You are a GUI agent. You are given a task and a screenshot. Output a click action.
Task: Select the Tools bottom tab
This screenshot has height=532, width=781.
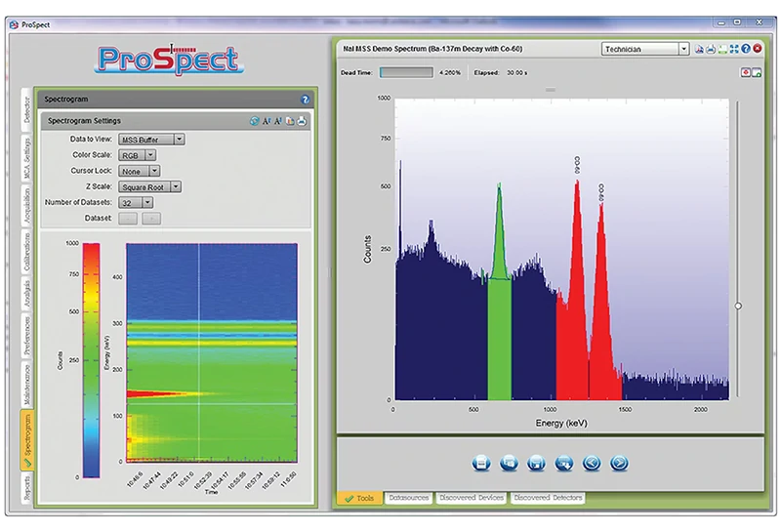(x=359, y=498)
